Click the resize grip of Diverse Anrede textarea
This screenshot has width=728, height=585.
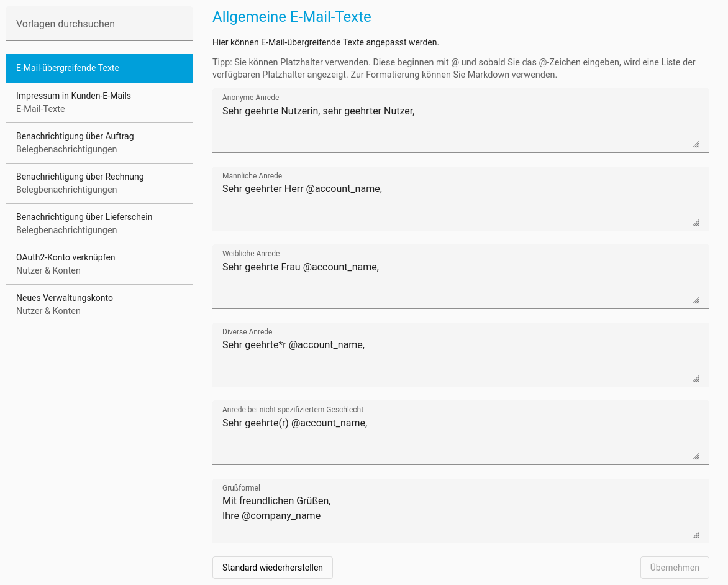pyautogui.click(x=696, y=379)
